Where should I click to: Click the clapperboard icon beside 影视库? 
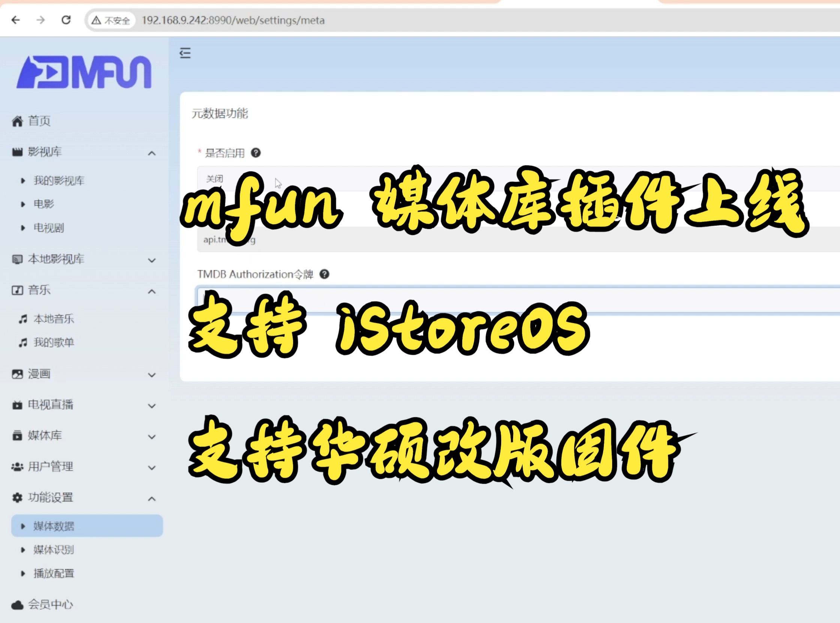tap(17, 152)
